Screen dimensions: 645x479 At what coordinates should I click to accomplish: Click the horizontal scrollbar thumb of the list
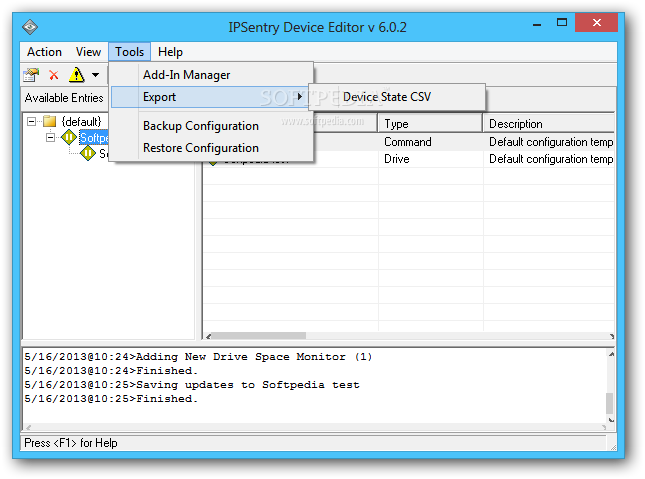259,336
